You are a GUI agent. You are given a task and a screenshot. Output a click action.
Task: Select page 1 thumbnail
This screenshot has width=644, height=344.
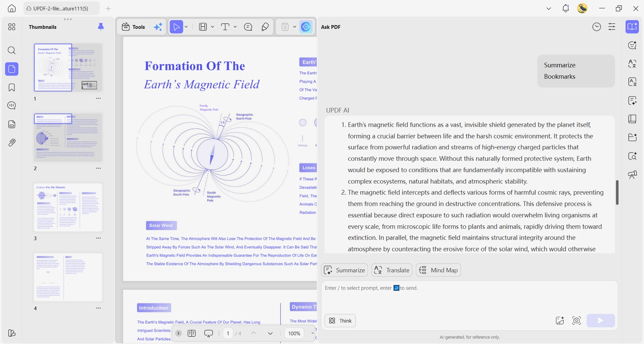(x=68, y=67)
